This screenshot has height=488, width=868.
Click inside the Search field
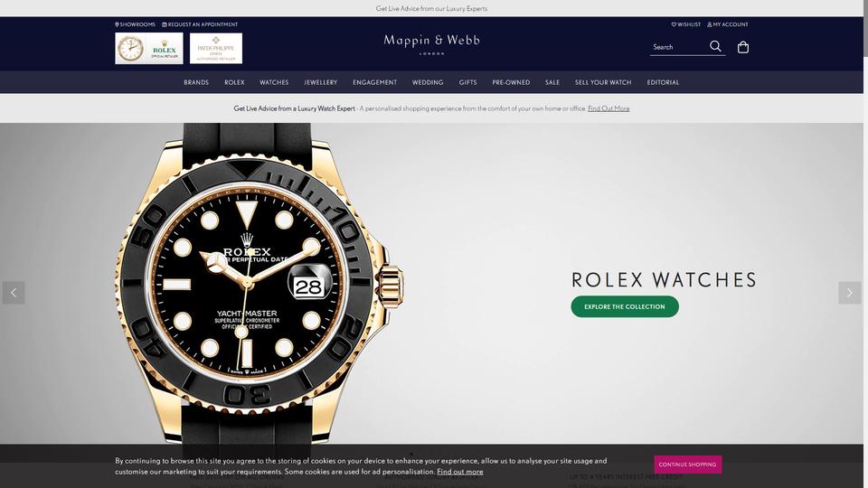[x=678, y=47]
